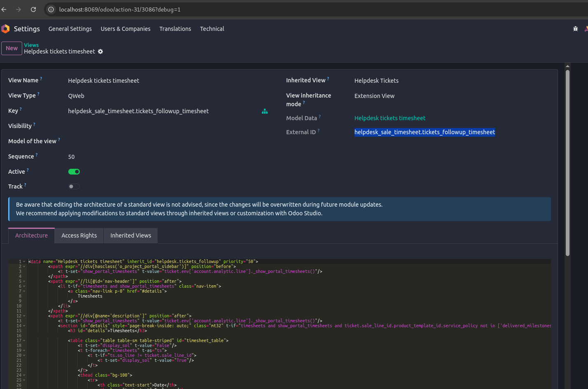The image size is (588, 389).
Task: Click the browser back arrow
Action: click(4, 9)
